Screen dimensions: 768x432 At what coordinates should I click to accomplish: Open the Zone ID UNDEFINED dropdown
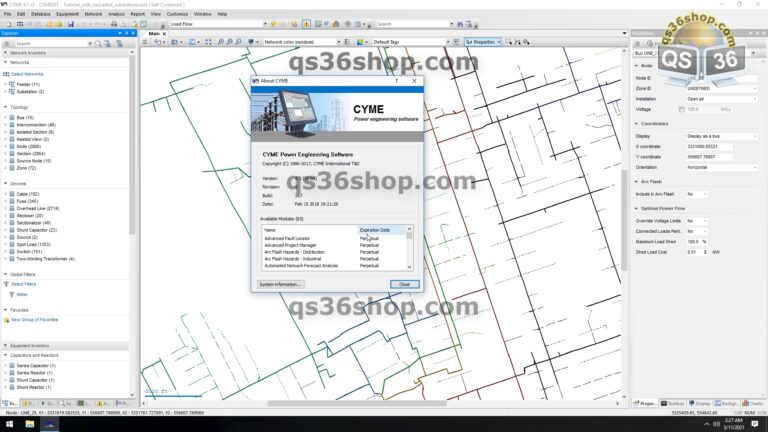[755, 89]
